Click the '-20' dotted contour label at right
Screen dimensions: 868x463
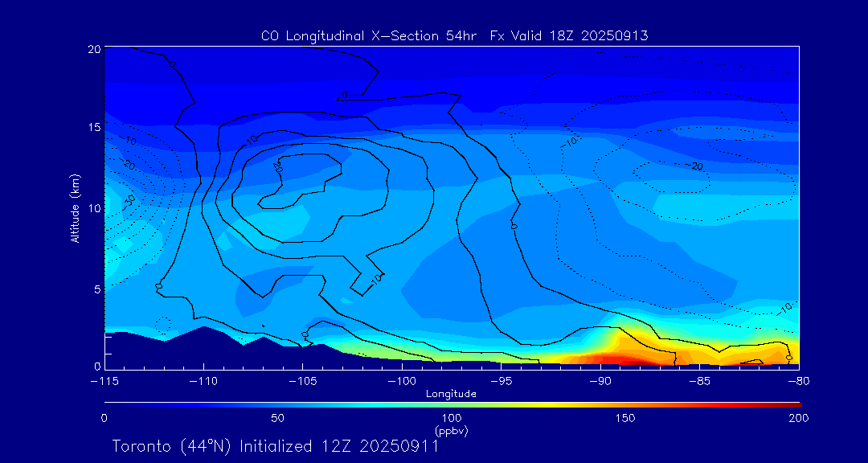click(694, 166)
